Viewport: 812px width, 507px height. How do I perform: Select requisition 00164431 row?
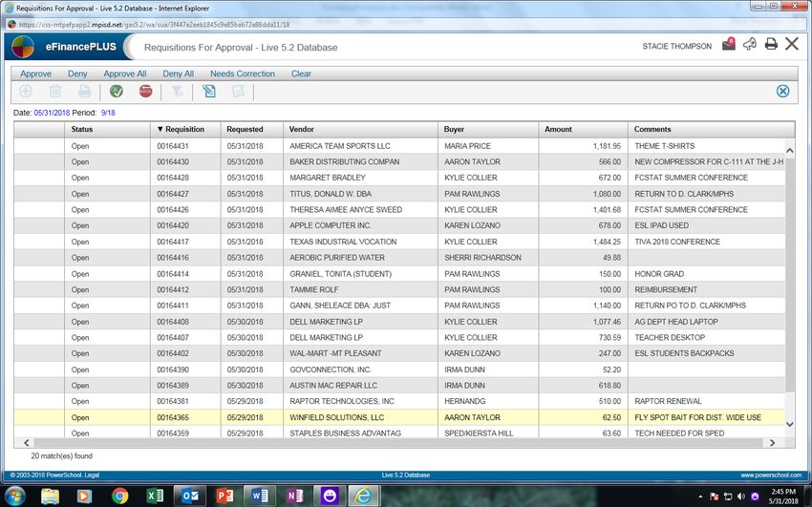[x=399, y=146]
